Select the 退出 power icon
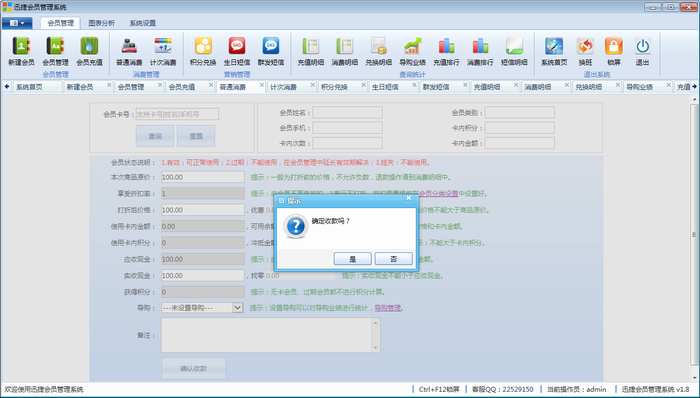The height and width of the screenshot is (398, 700). pyautogui.click(x=642, y=51)
